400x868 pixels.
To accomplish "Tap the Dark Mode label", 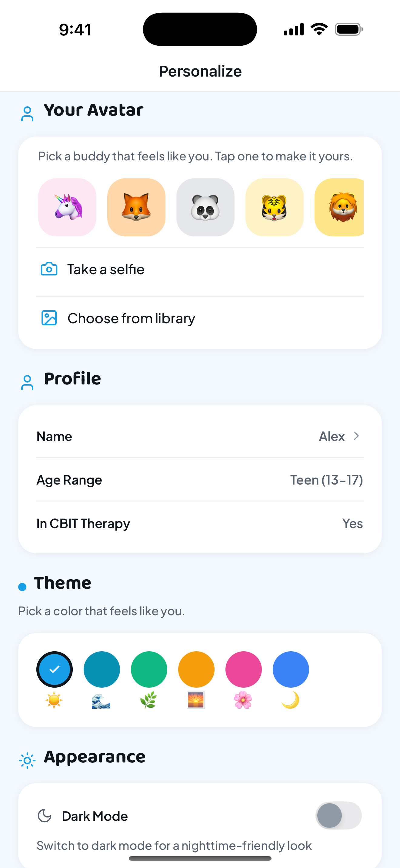I will point(95,816).
